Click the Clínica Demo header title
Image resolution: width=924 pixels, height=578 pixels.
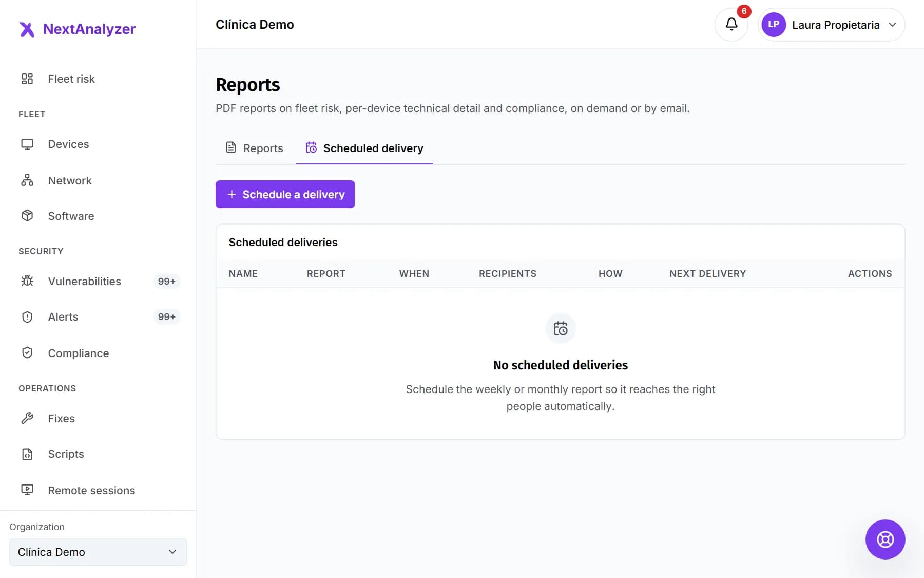click(255, 25)
